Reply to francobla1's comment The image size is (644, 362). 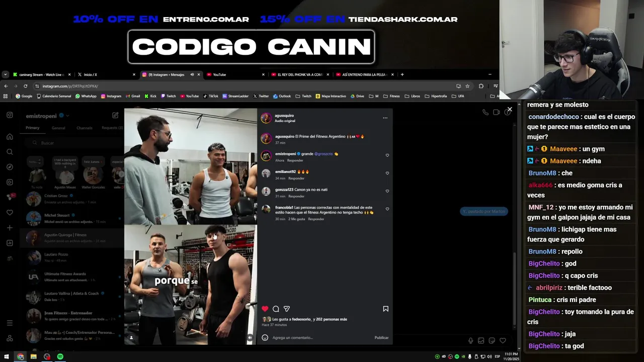pos(316,219)
